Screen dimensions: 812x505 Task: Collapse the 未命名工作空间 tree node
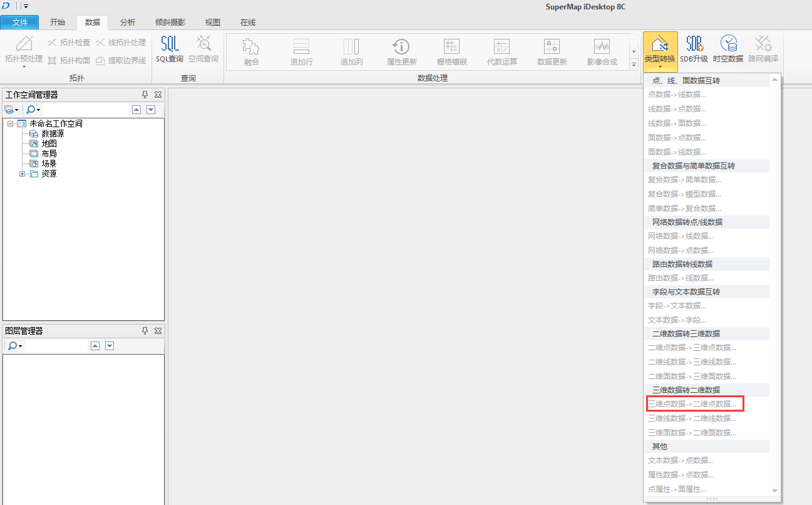[11, 123]
